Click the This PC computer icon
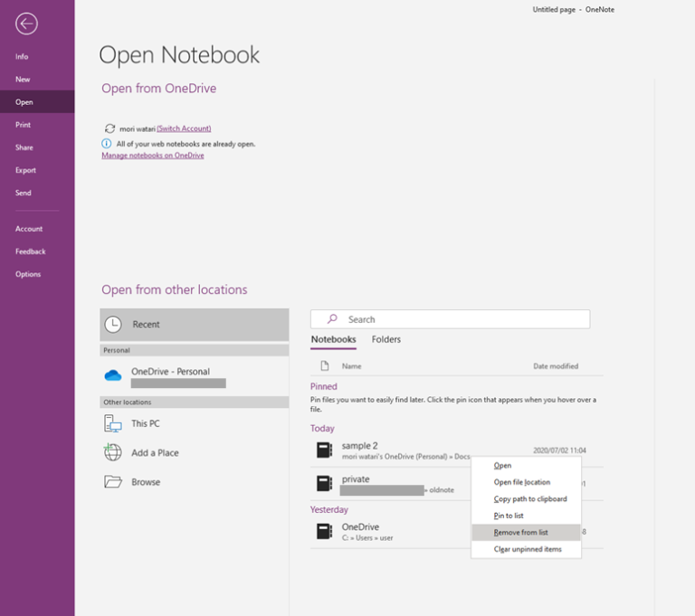 [x=112, y=423]
